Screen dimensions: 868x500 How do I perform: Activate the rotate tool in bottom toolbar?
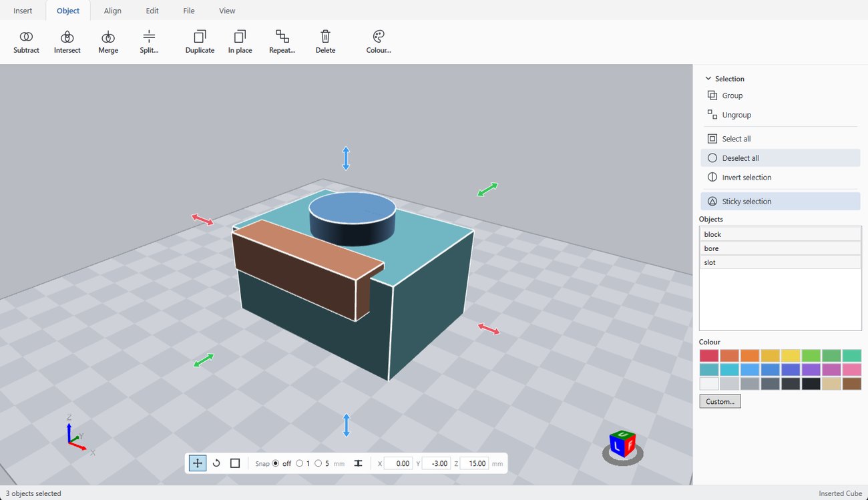point(216,463)
